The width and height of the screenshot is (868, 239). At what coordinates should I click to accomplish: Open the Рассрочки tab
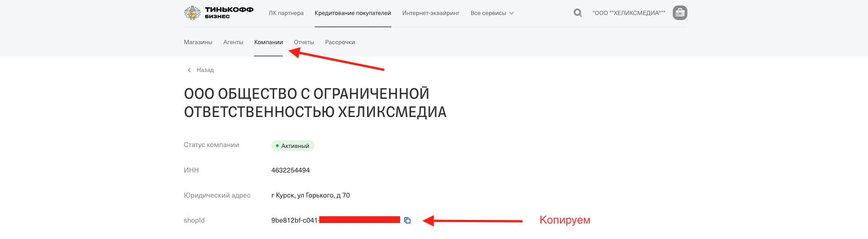pos(340,42)
